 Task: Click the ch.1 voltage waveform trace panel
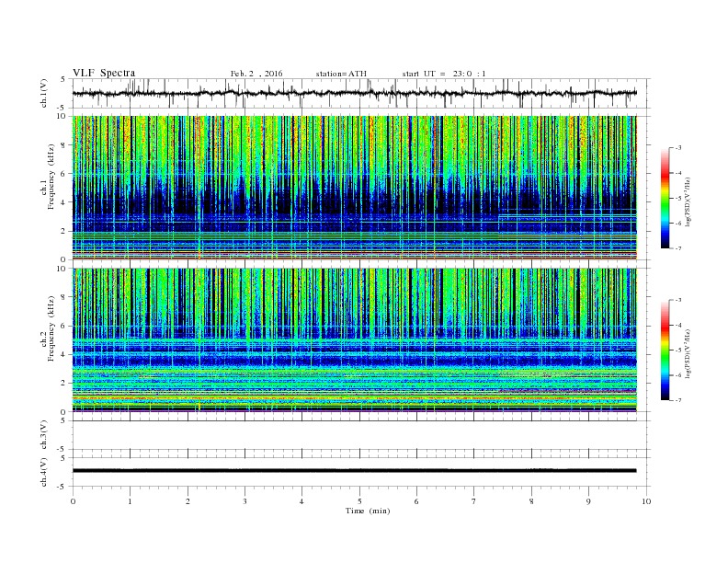361,93
